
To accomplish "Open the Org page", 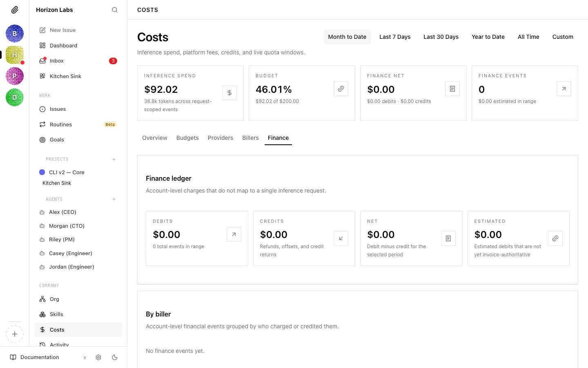I will [78, 299].
